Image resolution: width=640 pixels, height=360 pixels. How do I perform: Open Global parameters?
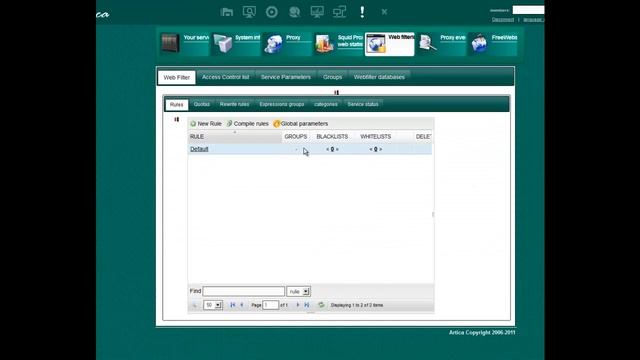point(301,124)
